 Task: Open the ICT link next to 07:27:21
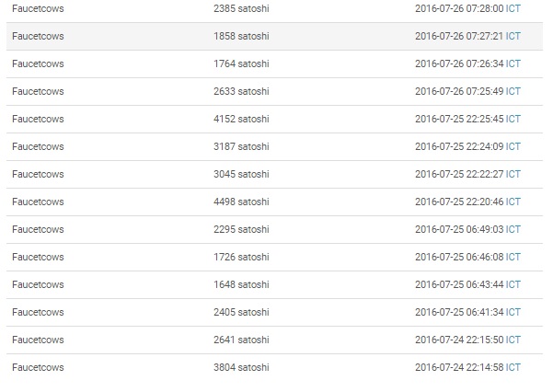point(513,36)
